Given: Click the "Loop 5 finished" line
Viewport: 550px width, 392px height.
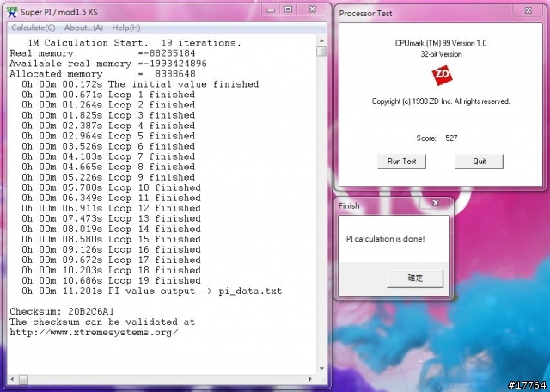Looking at the screenshot, I should (x=108, y=136).
